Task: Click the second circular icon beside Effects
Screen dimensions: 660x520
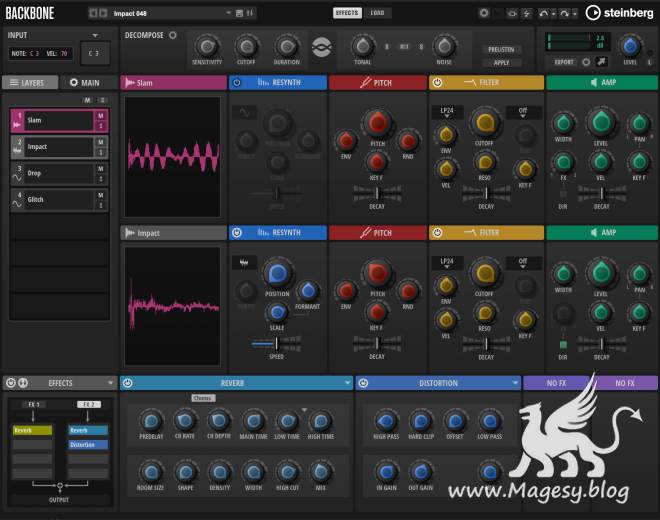Action: [23, 383]
